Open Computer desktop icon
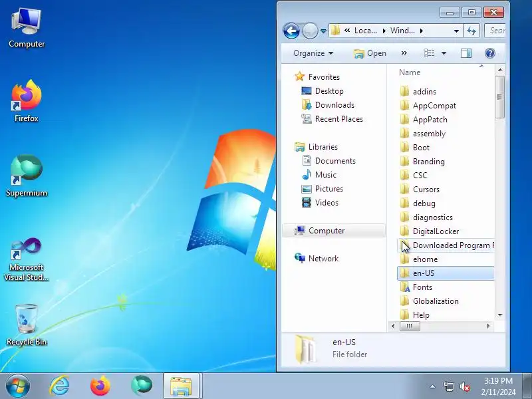This screenshot has width=532, height=399. (x=27, y=29)
